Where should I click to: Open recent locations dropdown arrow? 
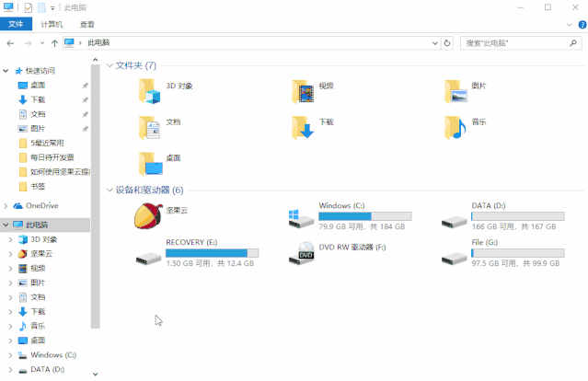tap(42, 43)
